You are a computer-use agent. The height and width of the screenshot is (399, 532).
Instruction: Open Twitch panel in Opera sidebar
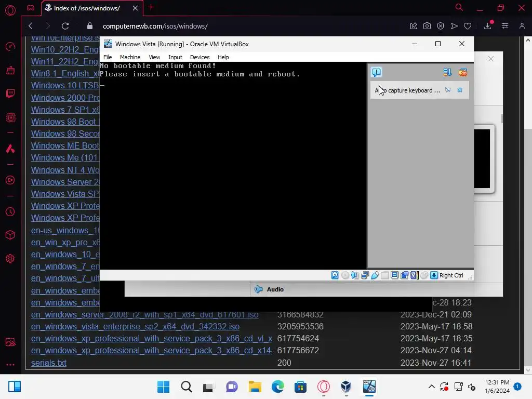(10, 94)
